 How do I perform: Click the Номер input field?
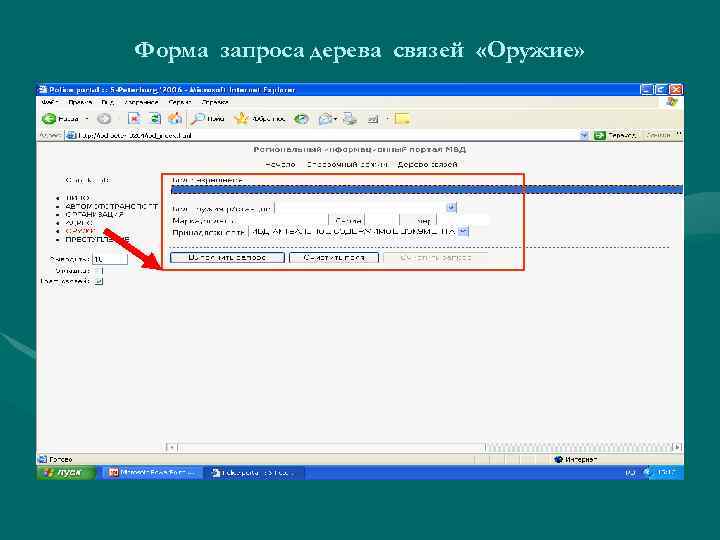point(463,220)
